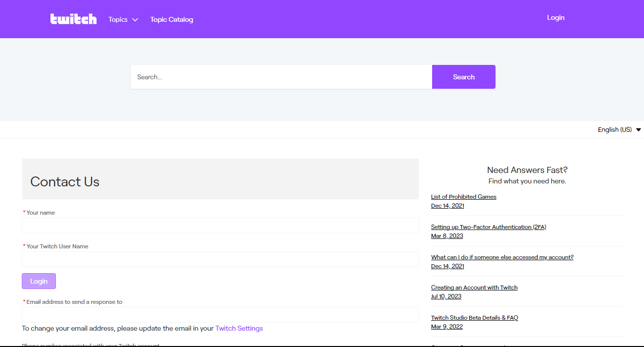Viewport: 644px width, 347px height.
Task: Open the Topics dropdown menu
Action: click(x=123, y=19)
